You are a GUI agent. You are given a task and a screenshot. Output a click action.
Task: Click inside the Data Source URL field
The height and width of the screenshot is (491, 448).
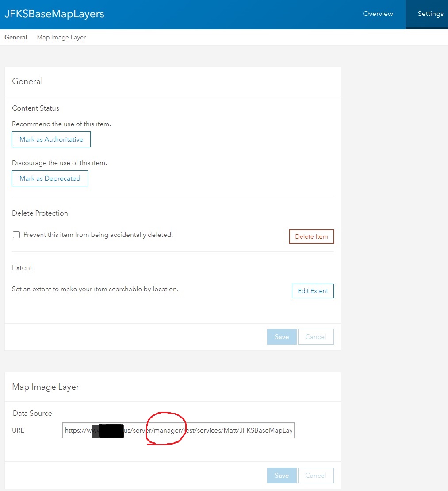178,430
